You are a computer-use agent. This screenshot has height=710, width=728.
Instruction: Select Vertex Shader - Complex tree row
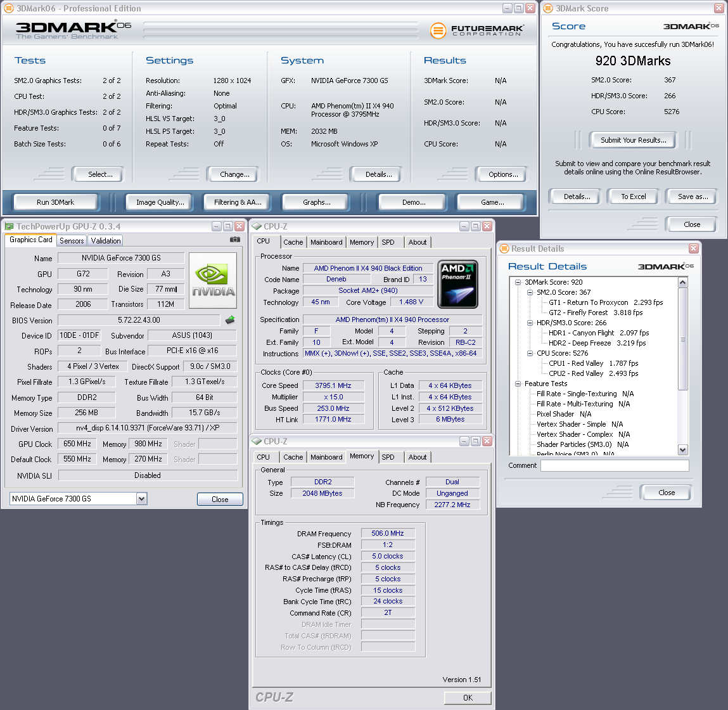click(583, 434)
